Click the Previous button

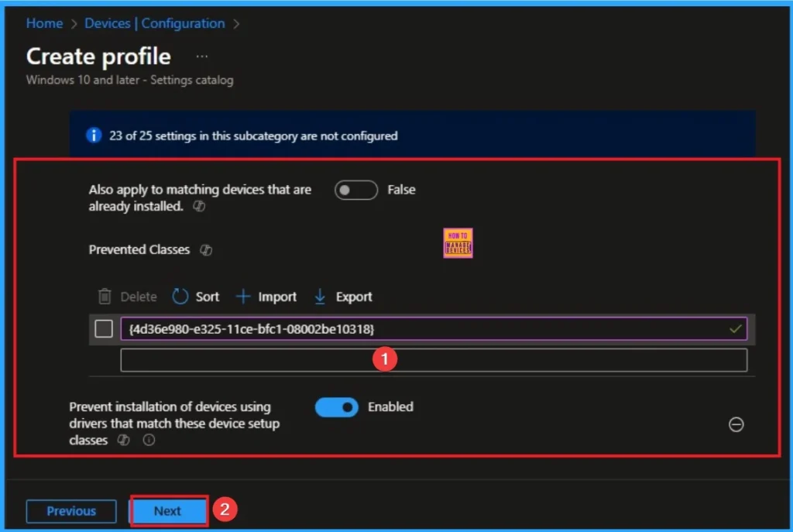[x=70, y=511]
